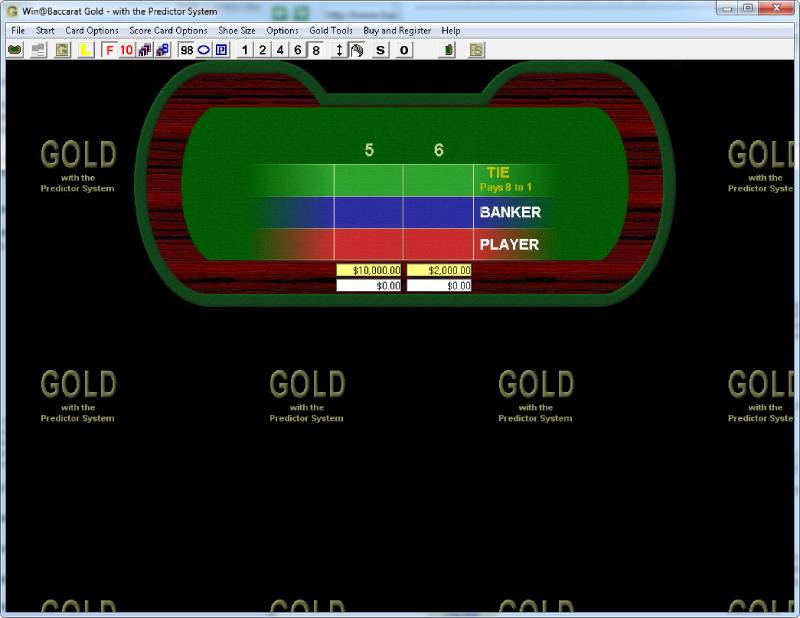Open the statistics chart toolbar icon
The width and height of the screenshot is (800, 618).
tap(145, 50)
